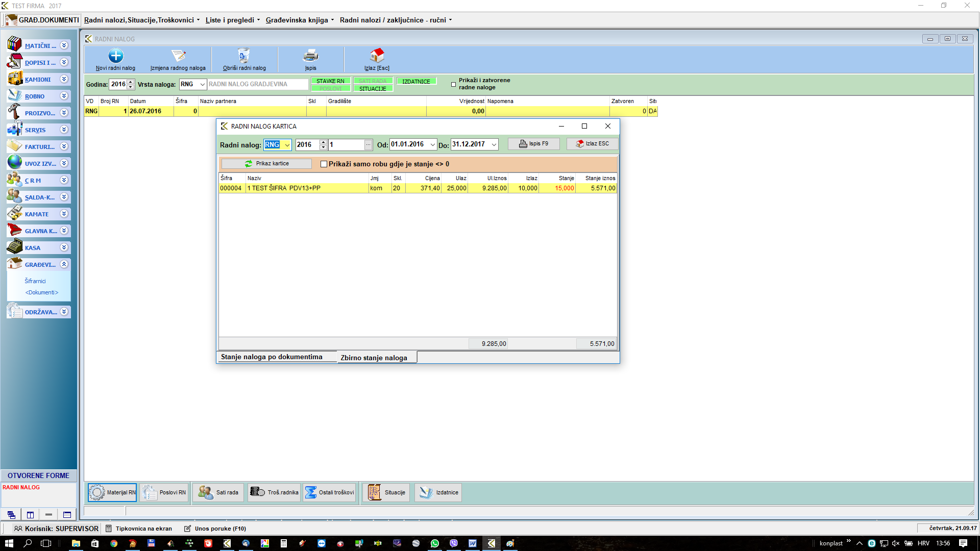Click Izlaz ESC button in kartica dialog
980x551 pixels.
[x=592, y=144]
